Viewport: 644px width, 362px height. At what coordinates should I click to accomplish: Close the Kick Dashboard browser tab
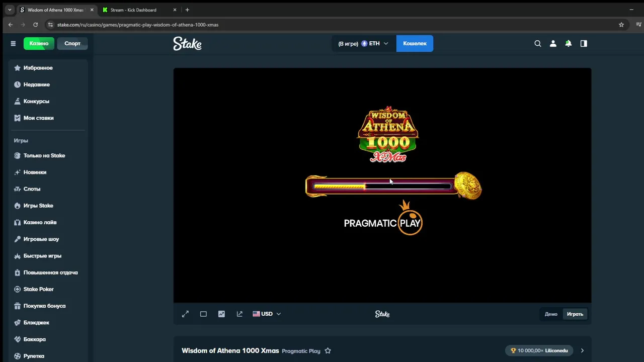pos(175,10)
